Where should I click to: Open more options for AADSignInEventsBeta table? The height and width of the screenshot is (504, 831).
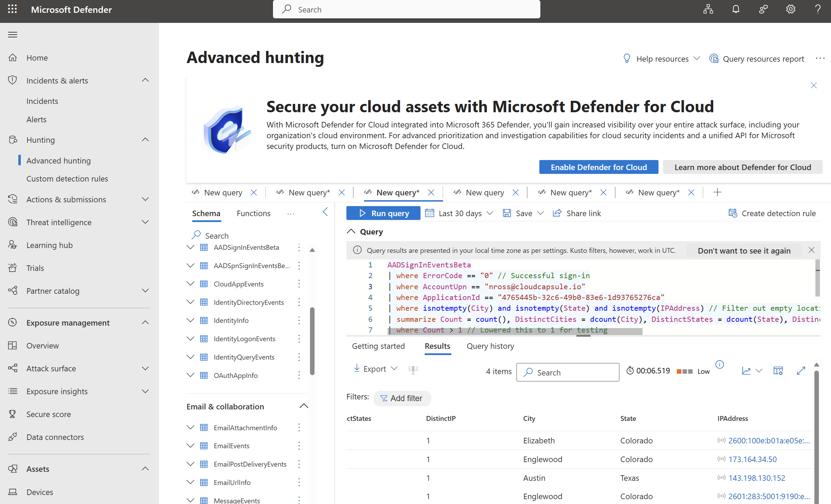pyautogui.click(x=299, y=247)
